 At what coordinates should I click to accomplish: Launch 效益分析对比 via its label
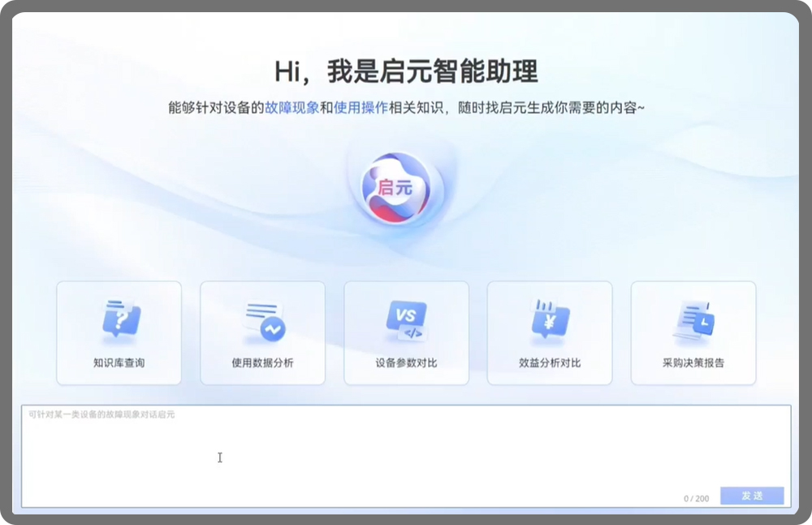tap(550, 362)
